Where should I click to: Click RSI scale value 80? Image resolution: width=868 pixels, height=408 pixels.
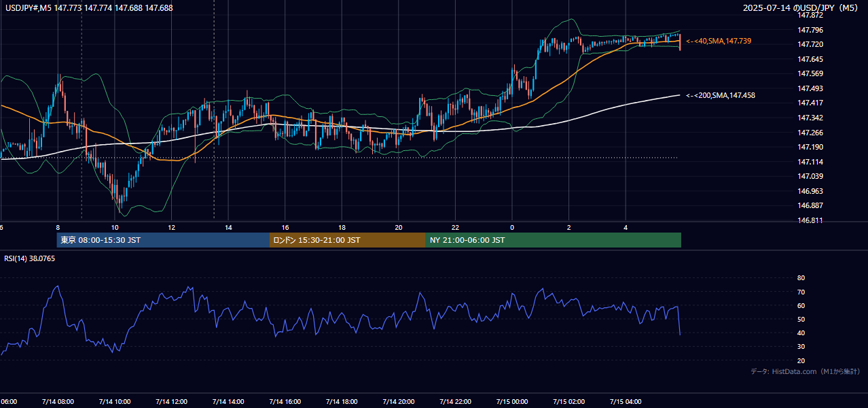[x=801, y=278]
